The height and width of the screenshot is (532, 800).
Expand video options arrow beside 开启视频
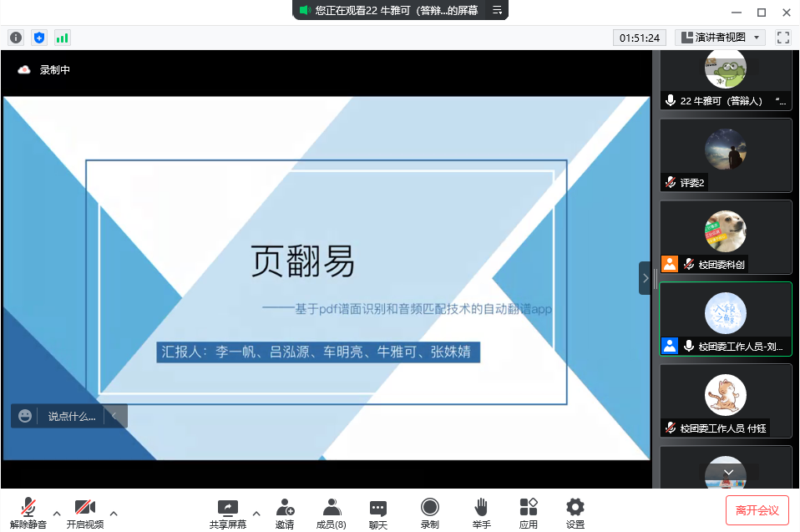click(x=114, y=513)
